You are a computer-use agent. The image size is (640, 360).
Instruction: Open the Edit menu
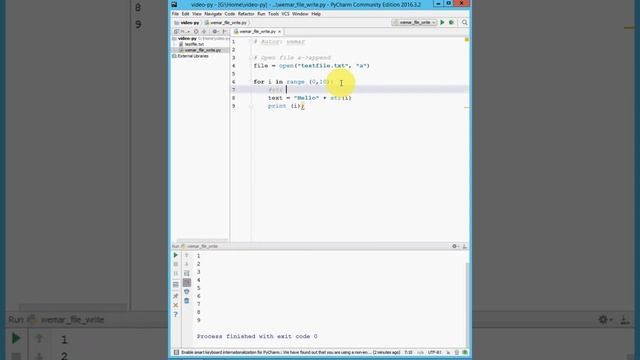(185, 14)
